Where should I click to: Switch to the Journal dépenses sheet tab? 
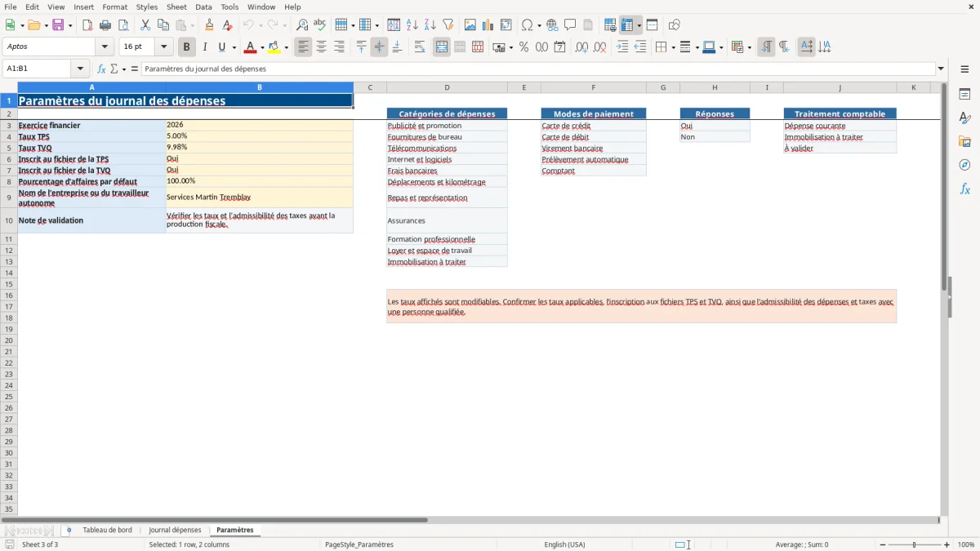click(x=175, y=531)
